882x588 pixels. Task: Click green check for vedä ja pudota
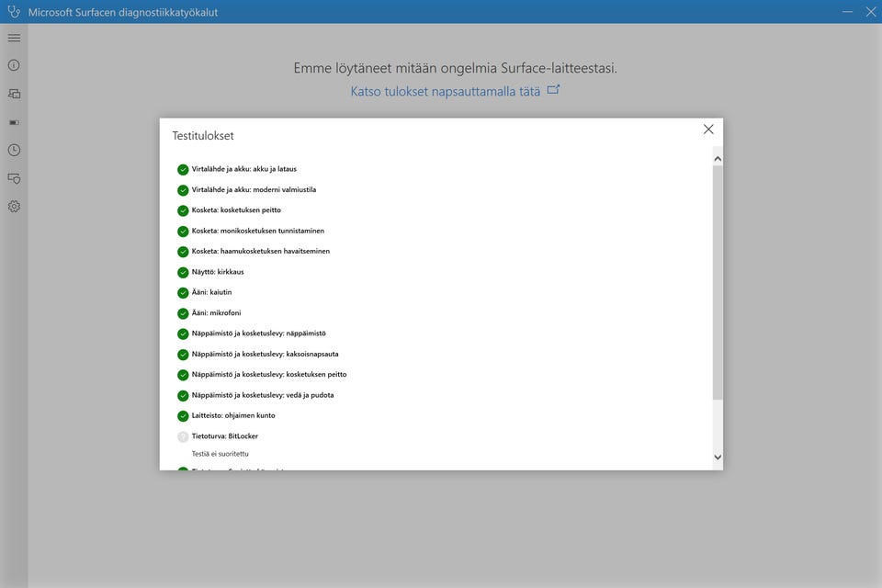coord(183,396)
